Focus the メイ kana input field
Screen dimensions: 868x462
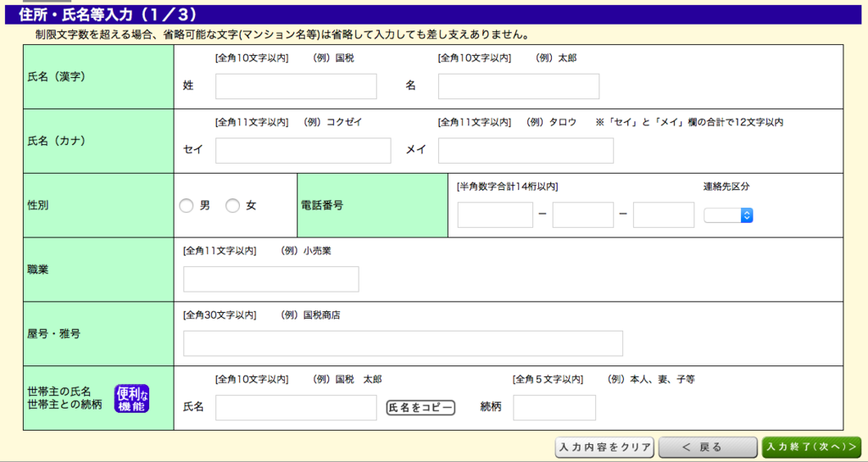[526, 151]
